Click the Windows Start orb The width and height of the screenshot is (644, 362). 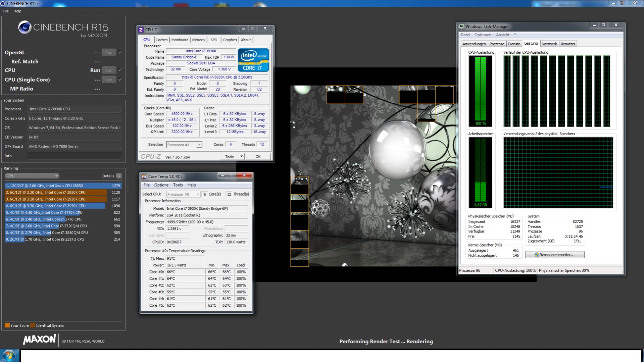[9, 356]
